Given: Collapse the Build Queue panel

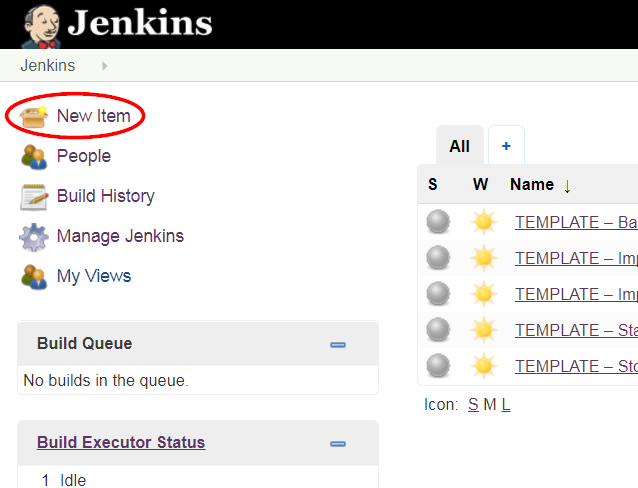Looking at the screenshot, I should [x=338, y=345].
